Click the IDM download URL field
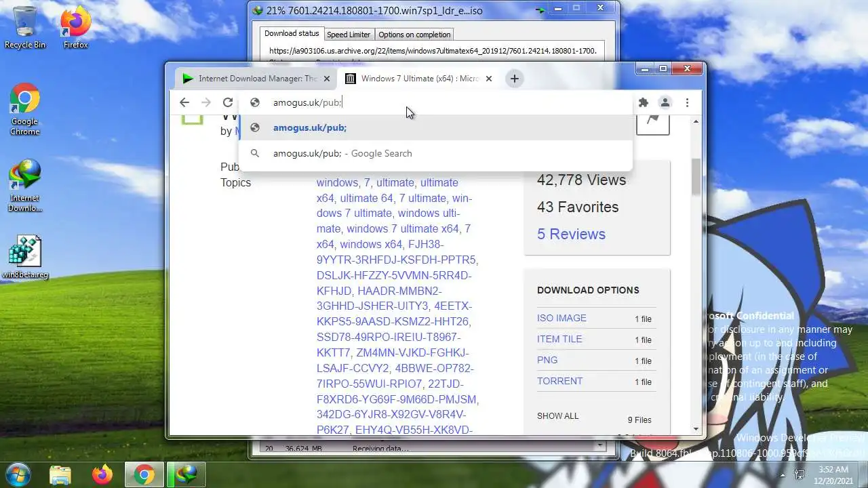 coord(432,51)
